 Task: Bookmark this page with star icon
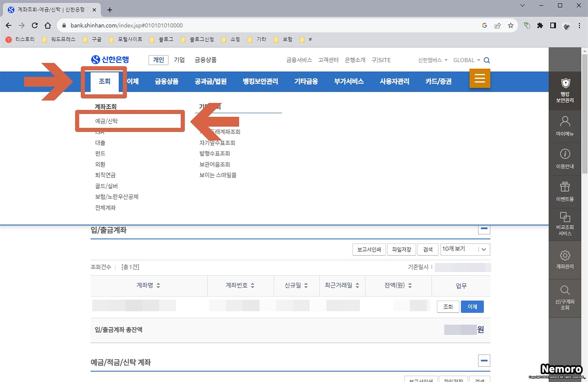click(x=510, y=26)
